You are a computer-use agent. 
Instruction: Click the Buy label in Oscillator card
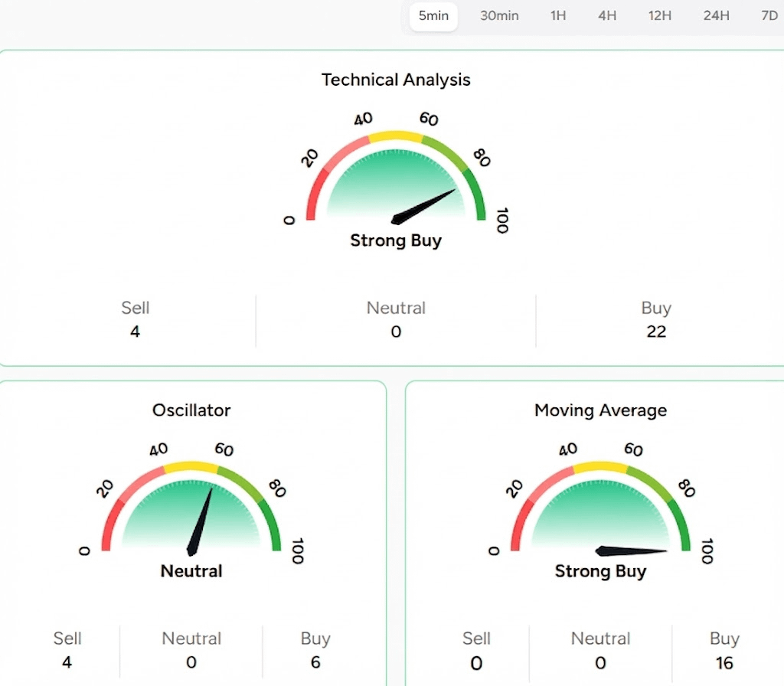click(315, 639)
